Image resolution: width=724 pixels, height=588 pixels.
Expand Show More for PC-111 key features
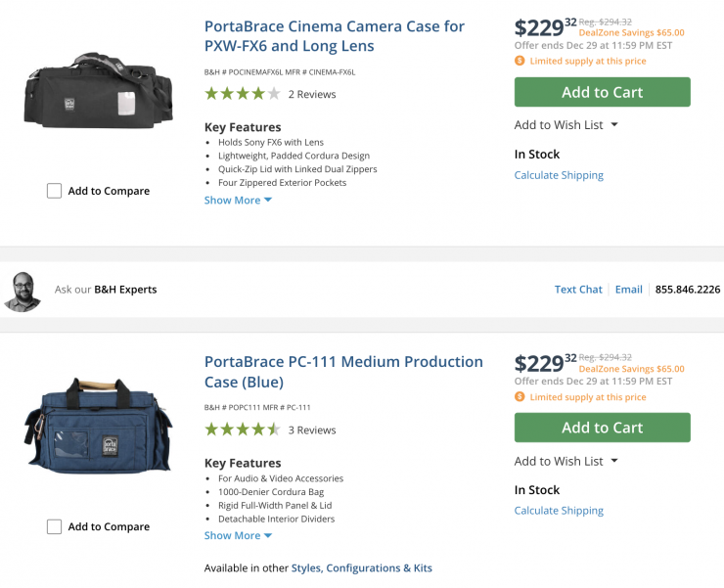pos(238,535)
